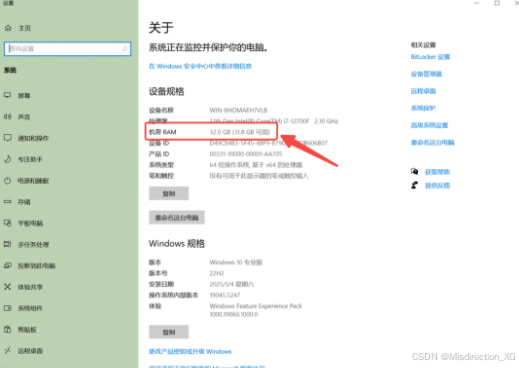Viewport: 519px width, 368px height.
Task: Open 远程桌面 remote desktop in sidebar
Action: [x=30, y=351]
